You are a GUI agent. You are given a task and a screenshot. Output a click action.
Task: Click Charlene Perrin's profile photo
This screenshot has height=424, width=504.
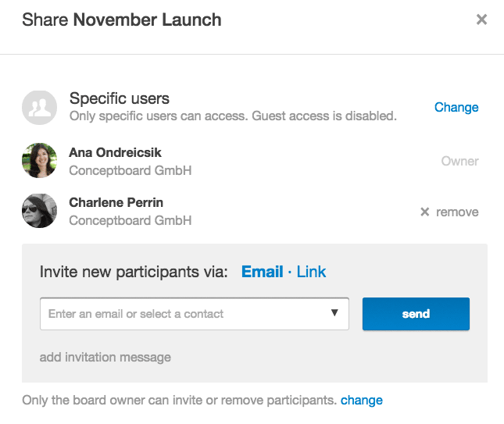[x=40, y=211]
